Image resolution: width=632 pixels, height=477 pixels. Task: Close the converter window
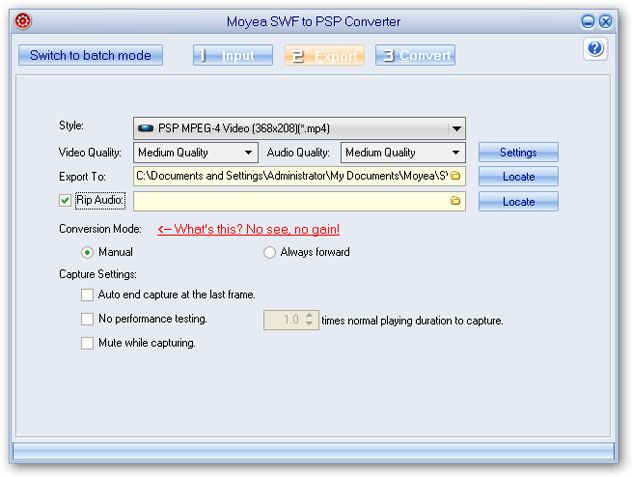coord(605,21)
